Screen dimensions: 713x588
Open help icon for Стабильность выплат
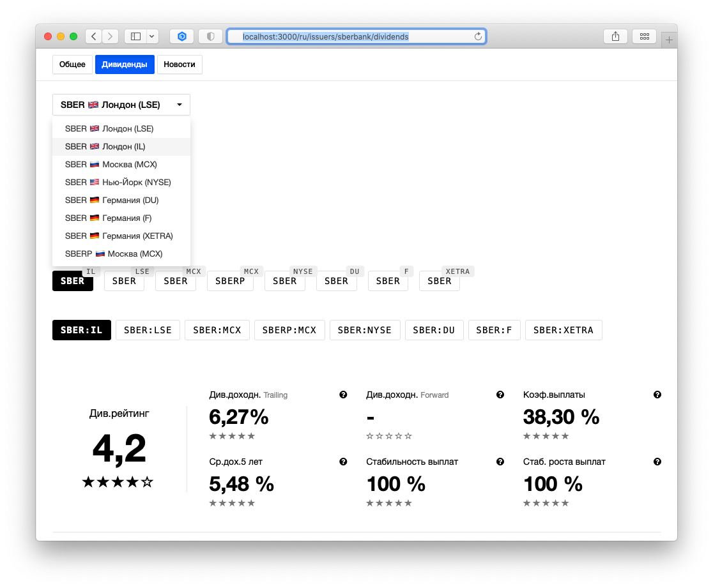coord(500,462)
